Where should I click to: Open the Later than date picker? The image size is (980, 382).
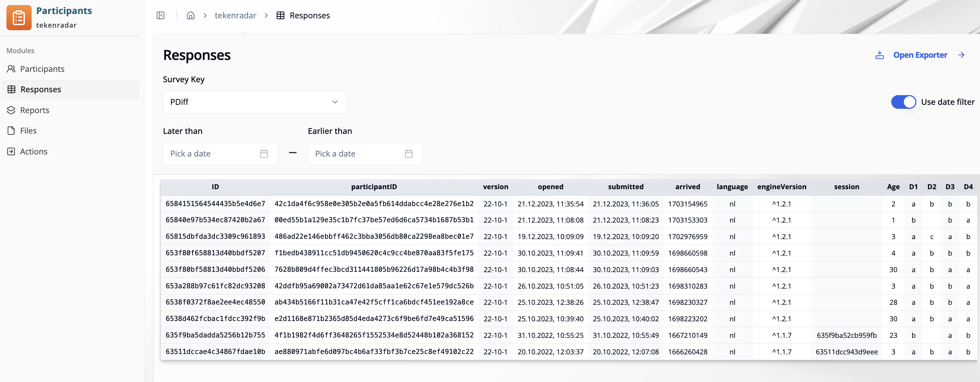[x=213, y=154]
